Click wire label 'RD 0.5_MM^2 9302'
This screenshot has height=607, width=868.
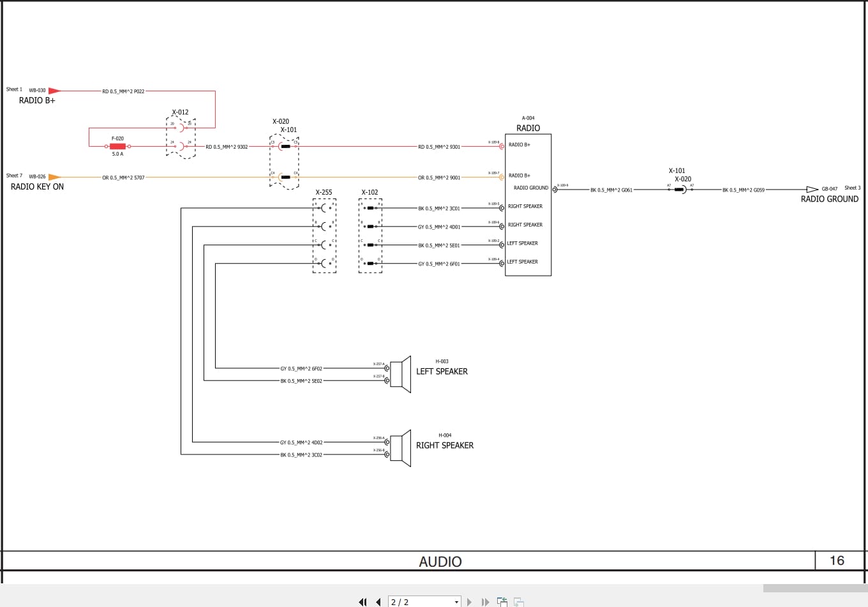[x=227, y=147]
